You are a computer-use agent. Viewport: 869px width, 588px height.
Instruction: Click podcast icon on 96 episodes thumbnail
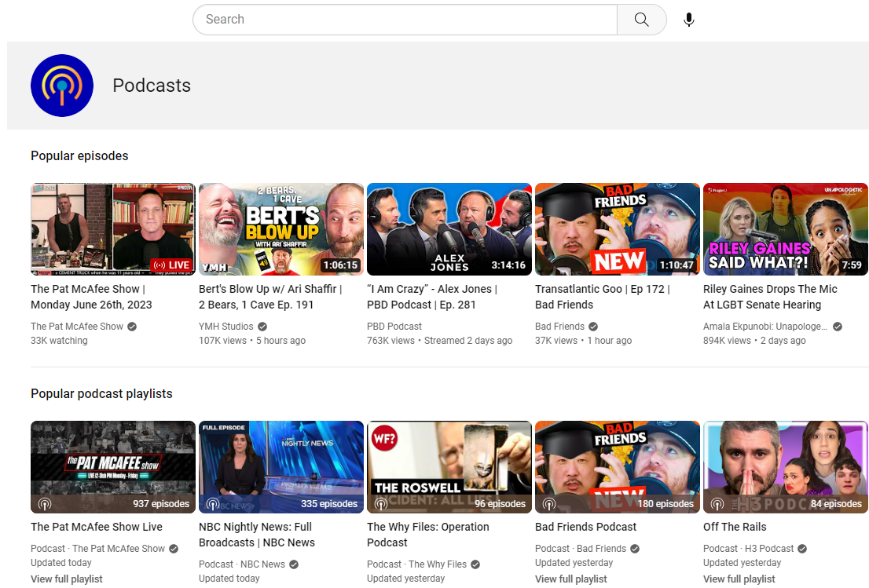pyautogui.click(x=381, y=504)
